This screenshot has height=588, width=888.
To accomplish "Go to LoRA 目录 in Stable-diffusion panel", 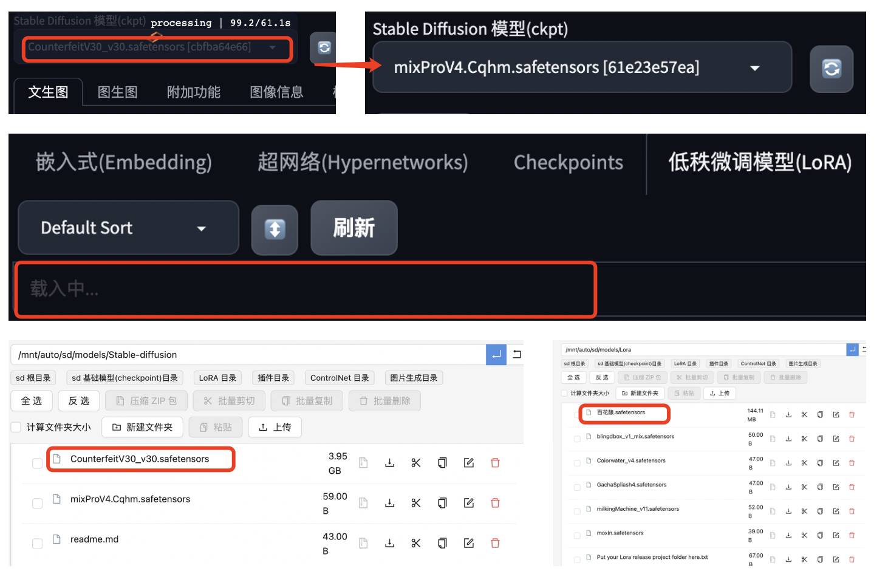I will 217,378.
